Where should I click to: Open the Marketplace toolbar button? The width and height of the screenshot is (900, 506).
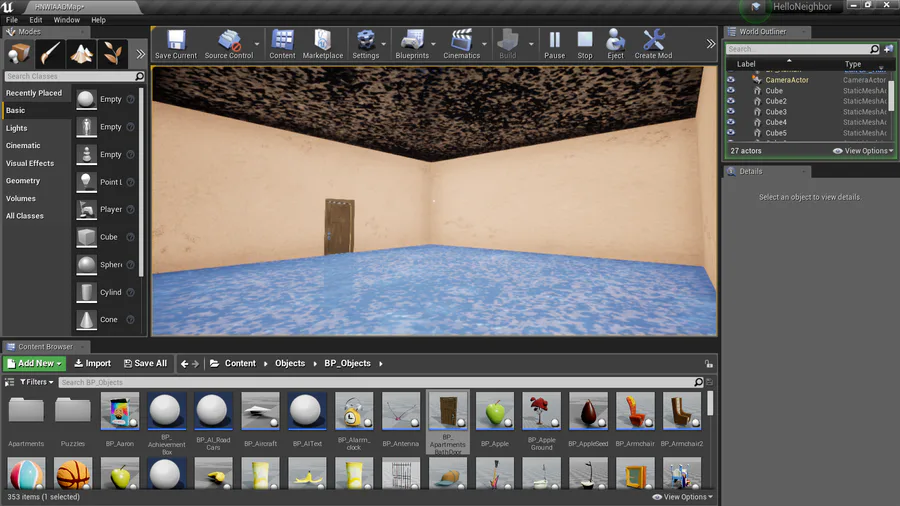coord(323,45)
